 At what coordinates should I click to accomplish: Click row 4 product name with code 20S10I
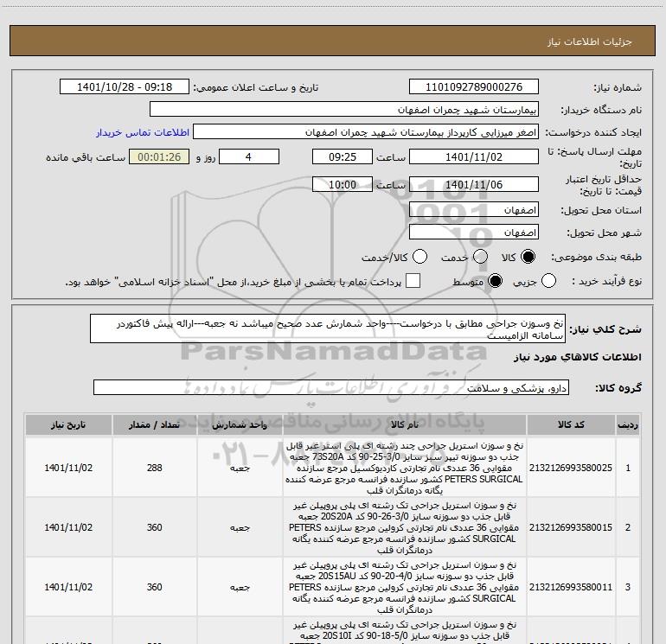(x=405, y=631)
